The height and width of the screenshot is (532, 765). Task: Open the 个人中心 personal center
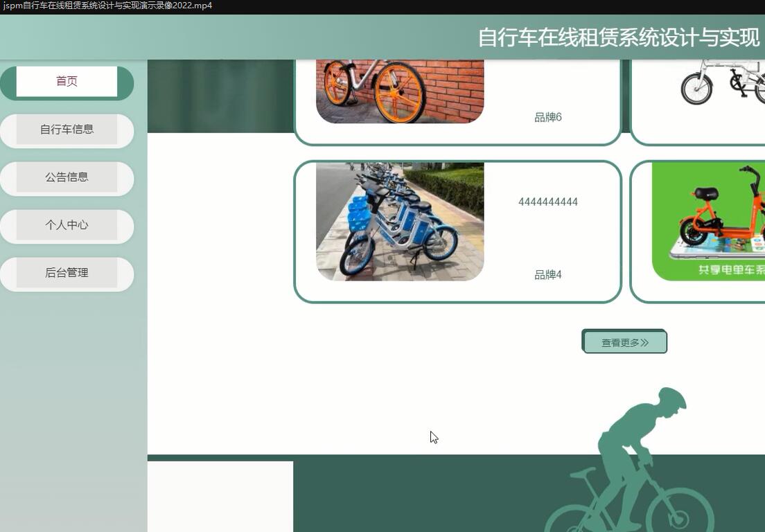(67, 225)
